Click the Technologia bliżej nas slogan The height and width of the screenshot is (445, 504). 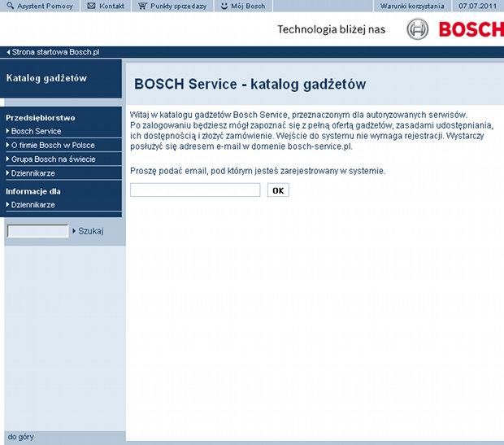pos(332,29)
